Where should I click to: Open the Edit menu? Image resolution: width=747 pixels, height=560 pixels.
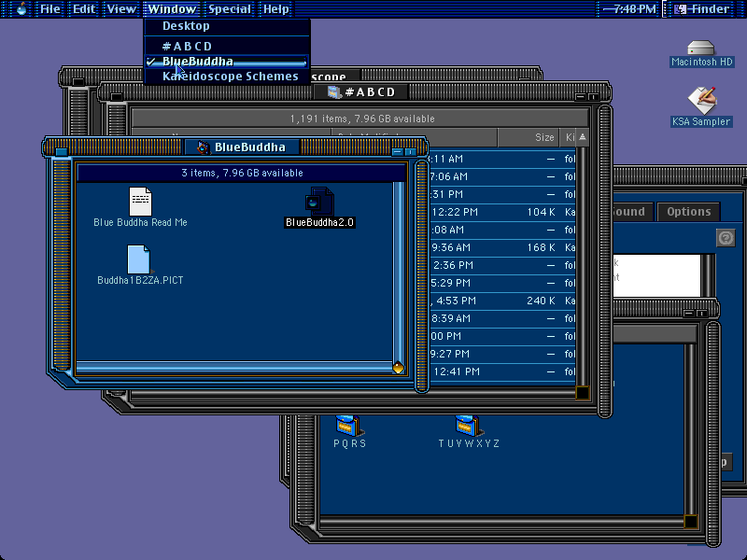pyautogui.click(x=84, y=8)
